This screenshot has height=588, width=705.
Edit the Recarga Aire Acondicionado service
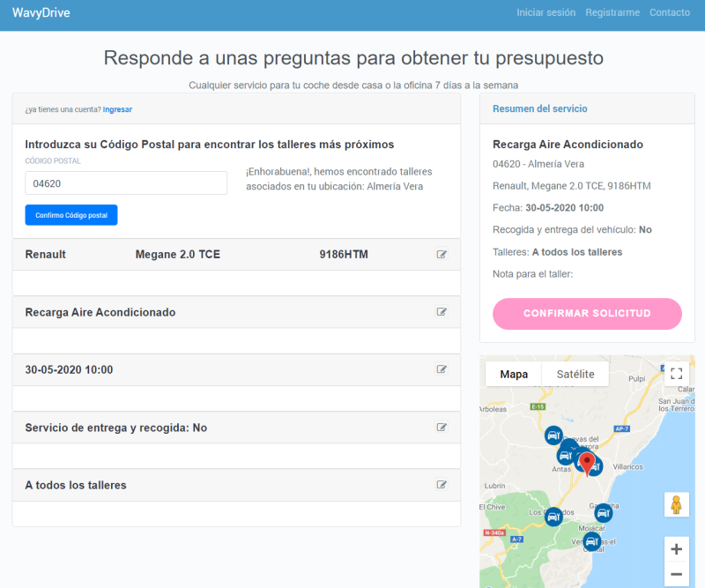(x=442, y=312)
